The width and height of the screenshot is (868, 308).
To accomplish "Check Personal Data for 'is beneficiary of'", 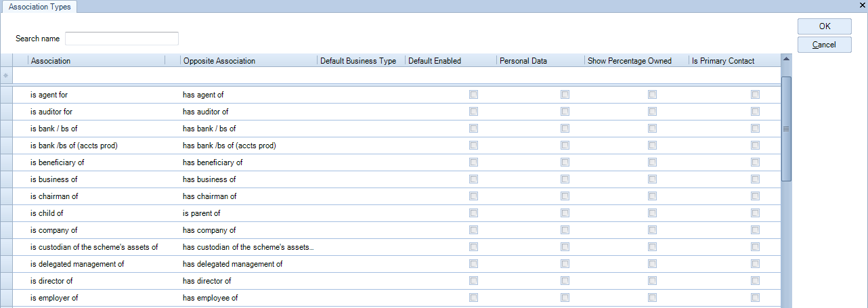I will pyautogui.click(x=565, y=162).
